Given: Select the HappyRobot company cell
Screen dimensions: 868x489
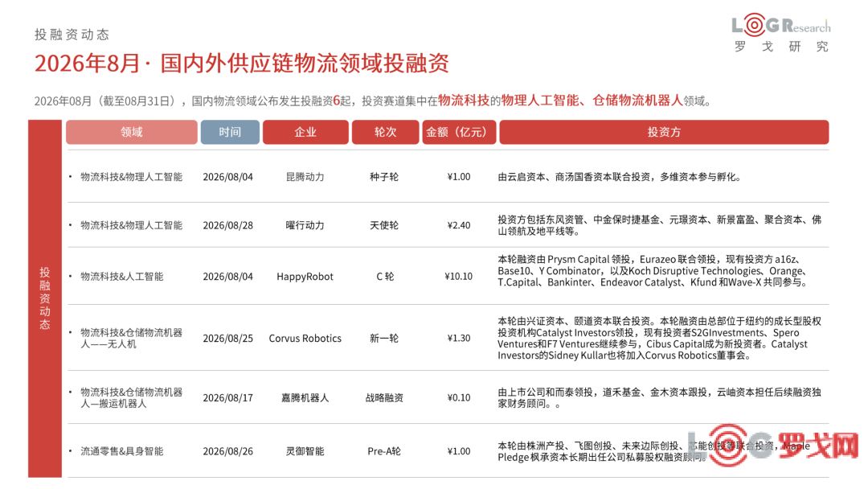Looking at the screenshot, I should point(305,277).
